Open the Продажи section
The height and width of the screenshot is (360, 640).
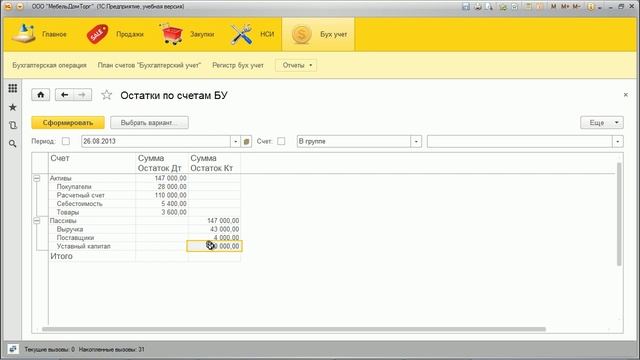click(x=115, y=34)
